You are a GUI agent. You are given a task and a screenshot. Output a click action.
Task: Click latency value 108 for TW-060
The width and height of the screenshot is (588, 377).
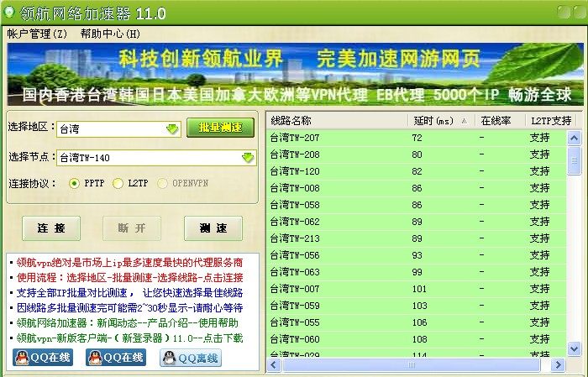coord(419,339)
